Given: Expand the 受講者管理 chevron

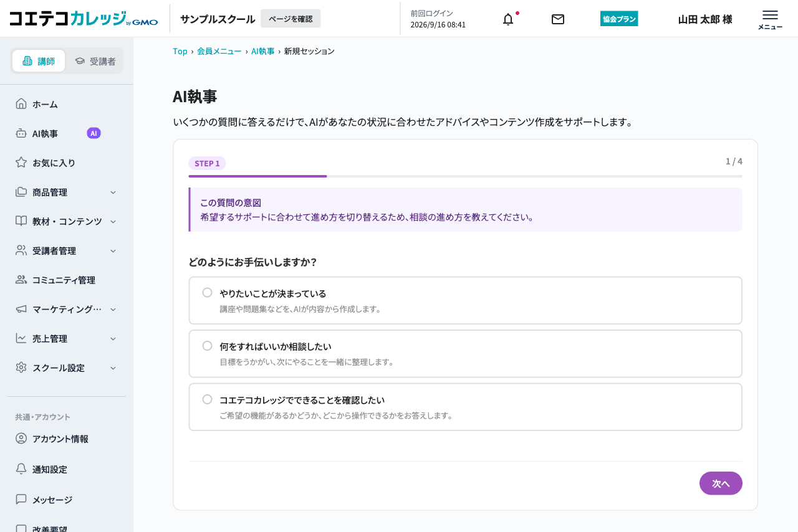Looking at the screenshot, I should click(113, 250).
